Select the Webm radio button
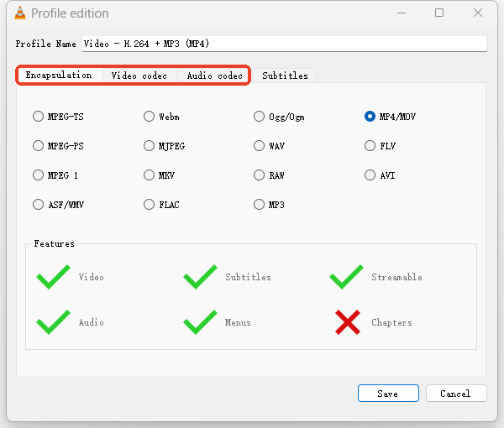Image resolution: width=504 pixels, height=428 pixels. (150, 117)
